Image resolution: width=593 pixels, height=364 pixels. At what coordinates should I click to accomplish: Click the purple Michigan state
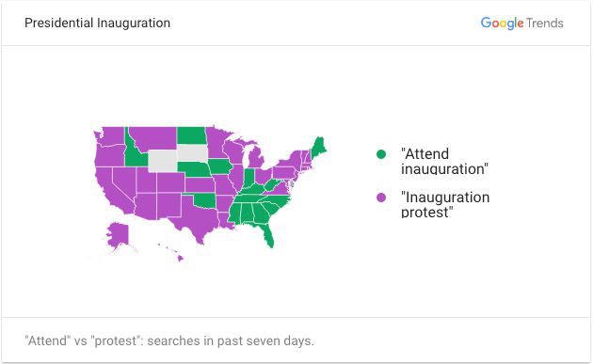point(256,157)
